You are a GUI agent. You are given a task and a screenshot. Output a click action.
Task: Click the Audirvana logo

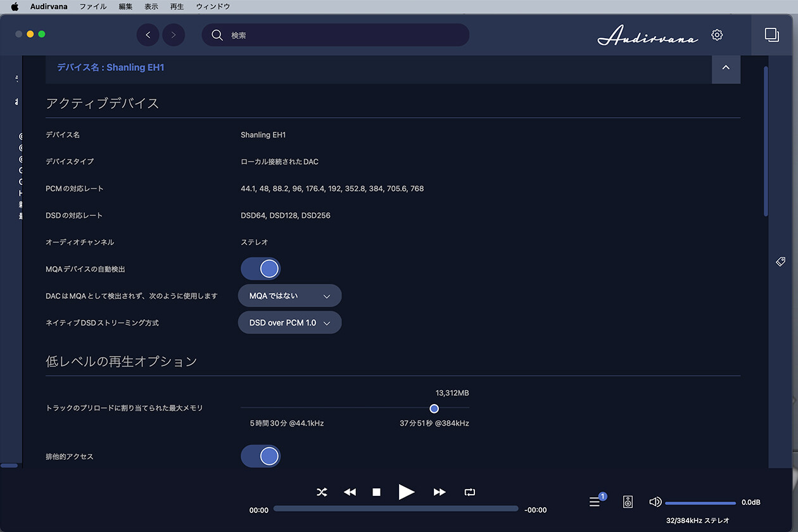tap(648, 36)
